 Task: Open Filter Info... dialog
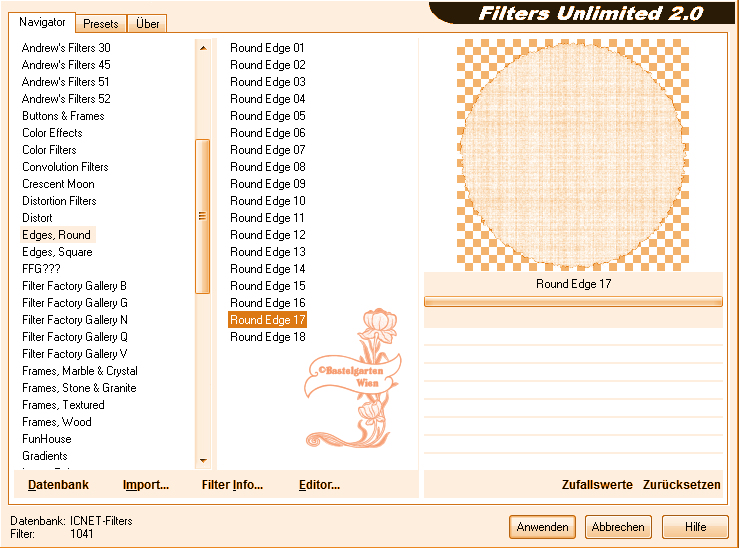(232, 485)
